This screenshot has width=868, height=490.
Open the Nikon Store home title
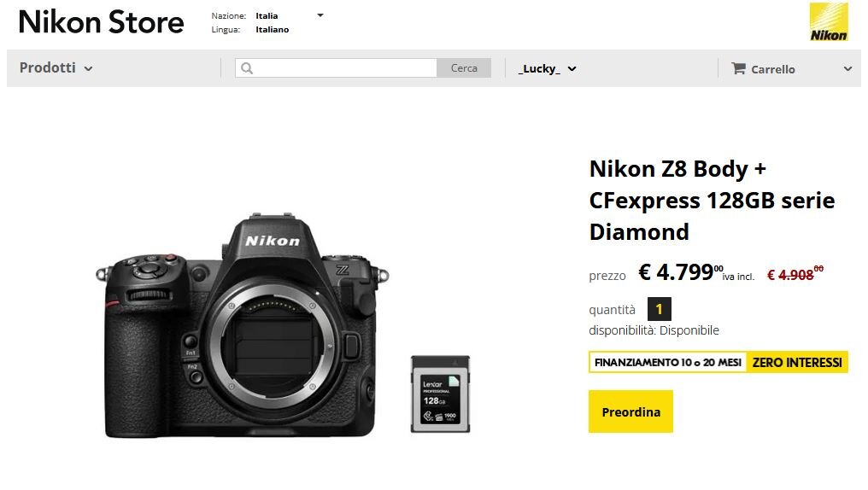(102, 22)
